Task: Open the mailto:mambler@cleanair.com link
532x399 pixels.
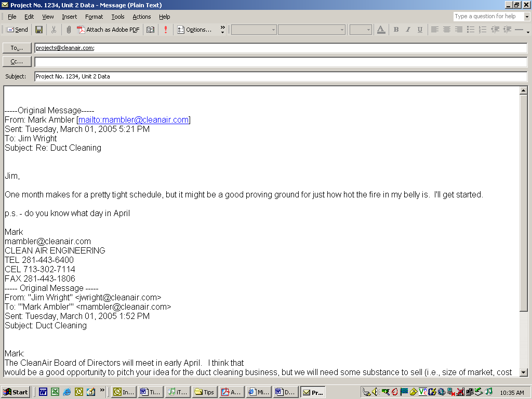Action: pyautogui.click(x=134, y=120)
